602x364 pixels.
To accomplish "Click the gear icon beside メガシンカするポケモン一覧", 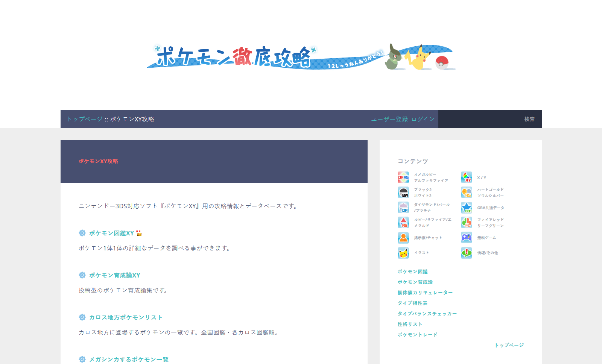I will (82, 359).
